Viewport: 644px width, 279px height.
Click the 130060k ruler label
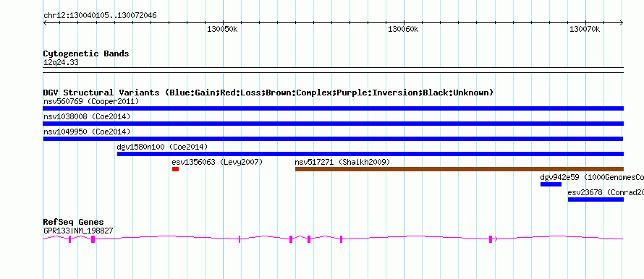pyautogui.click(x=403, y=29)
